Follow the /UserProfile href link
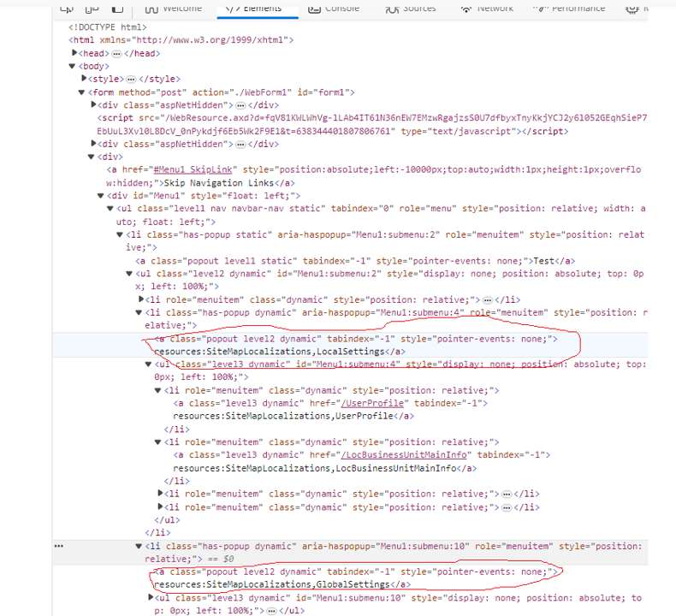 (x=372, y=403)
